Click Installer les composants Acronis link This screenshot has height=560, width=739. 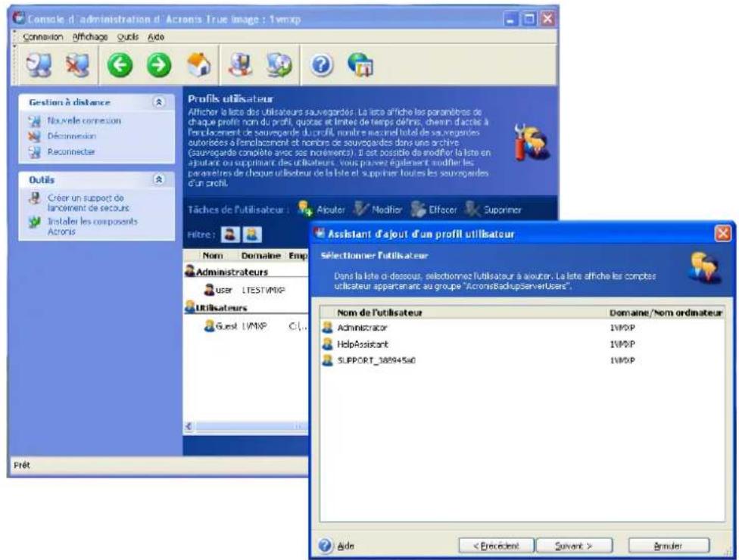coord(92,226)
